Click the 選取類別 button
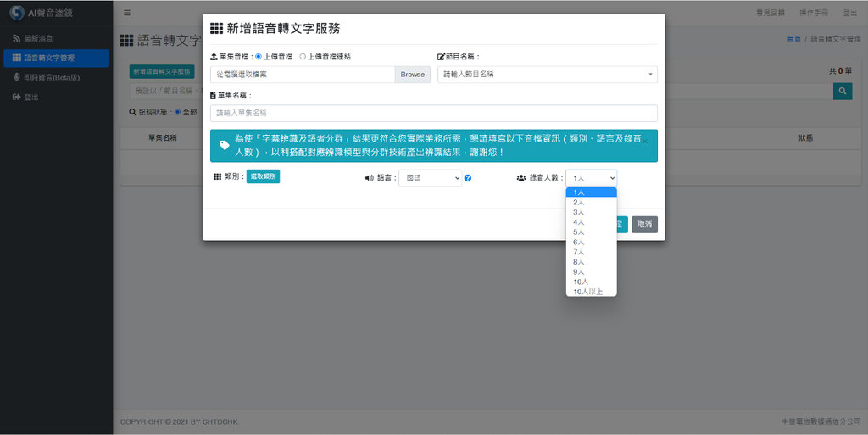 (x=263, y=176)
